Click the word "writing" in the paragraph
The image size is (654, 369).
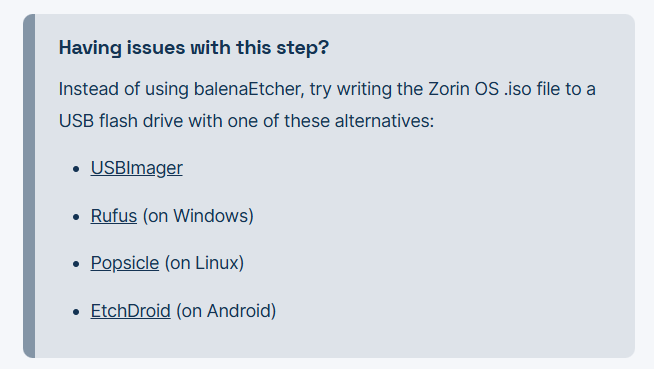(364, 90)
